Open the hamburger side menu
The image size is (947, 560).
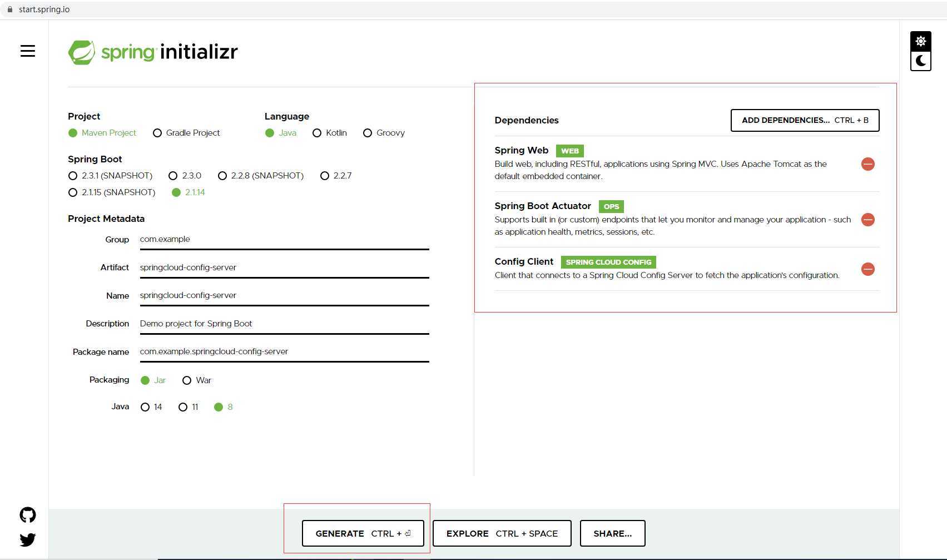pyautogui.click(x=28, y=51)
